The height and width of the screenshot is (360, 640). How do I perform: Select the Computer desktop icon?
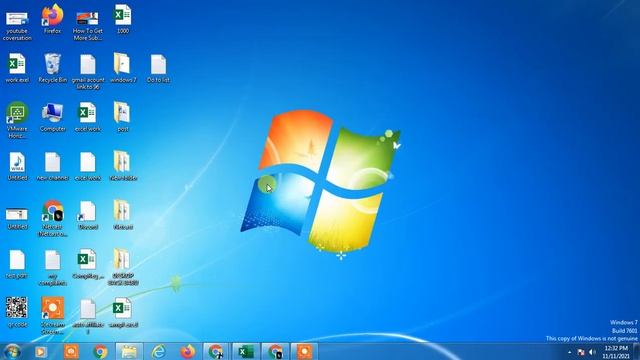coord(52,117)
